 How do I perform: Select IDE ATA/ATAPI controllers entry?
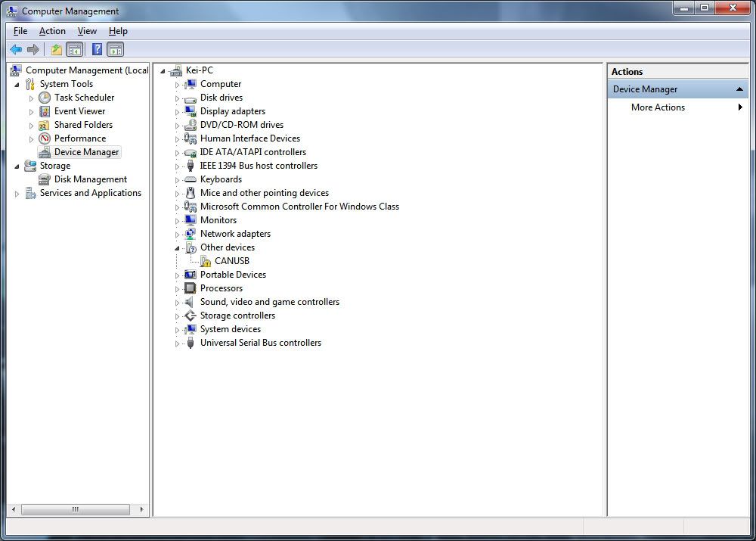(x=253, y=152)
